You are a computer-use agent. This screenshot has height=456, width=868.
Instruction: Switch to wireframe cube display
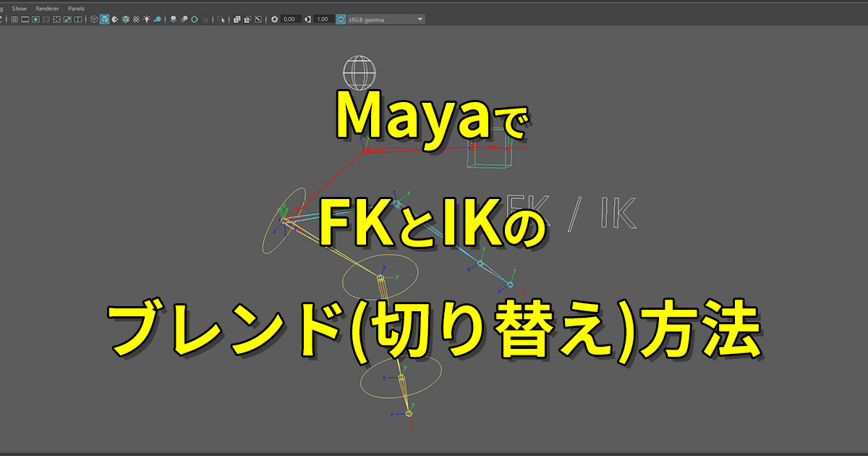(94, 19)
